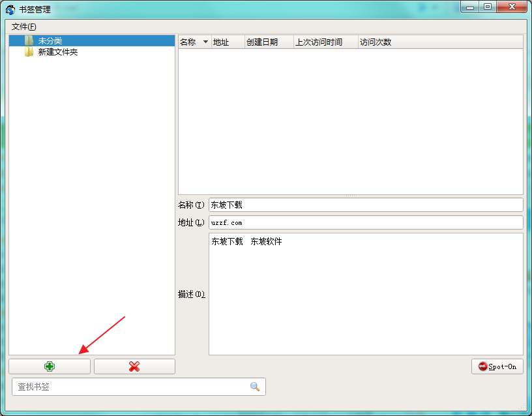This screenshot has width=532, height=416.
Task: Click the 地址 field containing uzzf.com
Action: pos(366,222)
